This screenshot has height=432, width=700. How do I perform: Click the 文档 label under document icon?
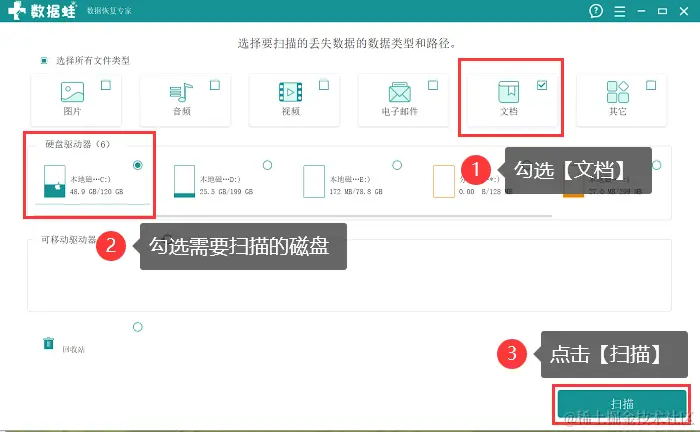[509, 111]
